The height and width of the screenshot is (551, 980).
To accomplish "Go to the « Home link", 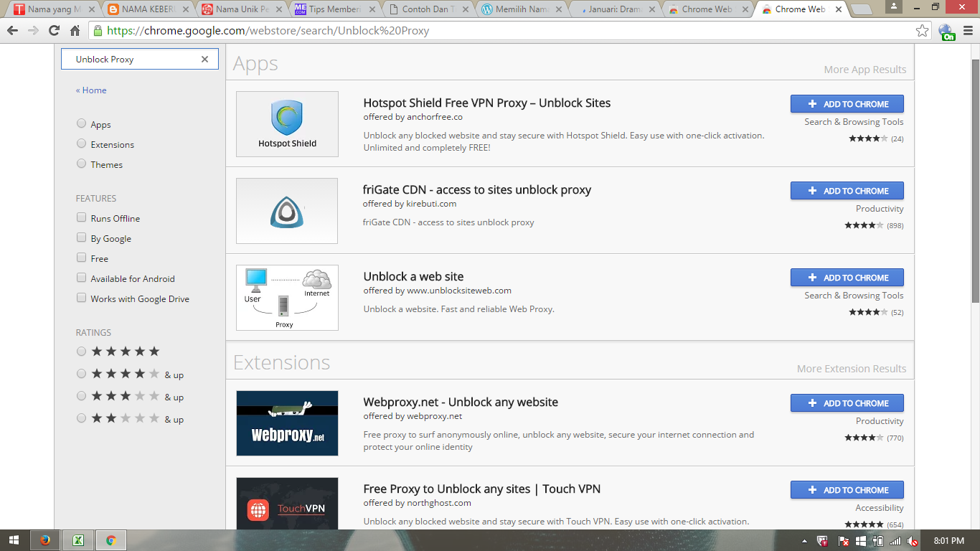I will tap(91, 90).
